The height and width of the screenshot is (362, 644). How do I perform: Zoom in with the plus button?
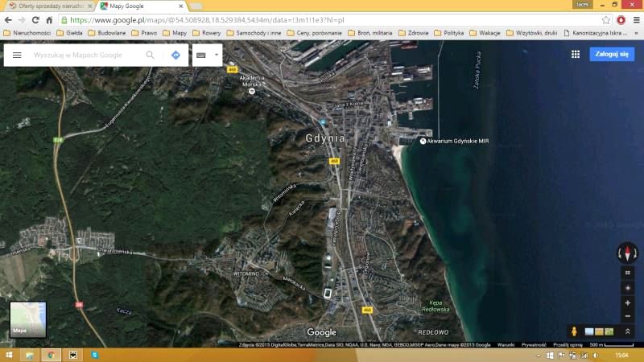click(x=628, y=303)
